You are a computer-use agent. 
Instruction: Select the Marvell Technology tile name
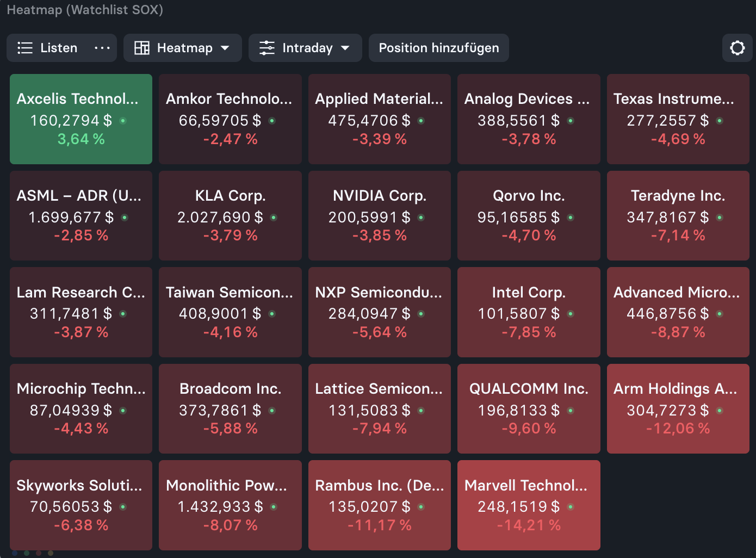(x=526, y=486)
